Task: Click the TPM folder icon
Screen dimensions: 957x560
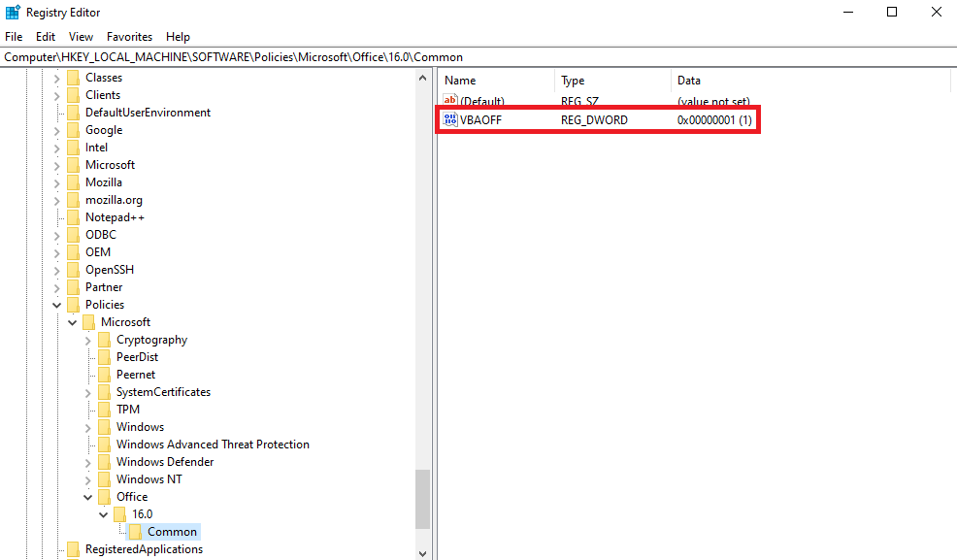Action: 105,410
